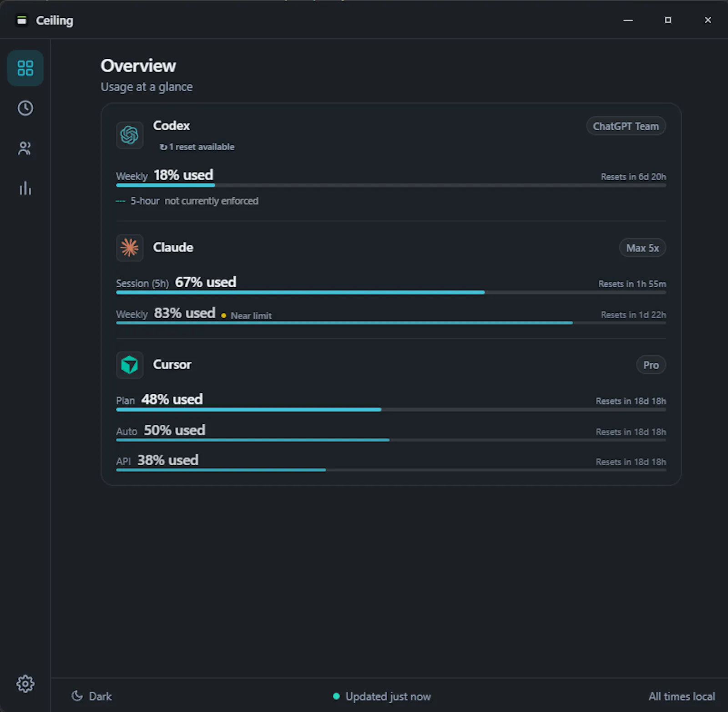This screenshot has height=712, width=728.
Task: Open the Overview dashboard sidebar icon
Action: click(x=25, y=68)
